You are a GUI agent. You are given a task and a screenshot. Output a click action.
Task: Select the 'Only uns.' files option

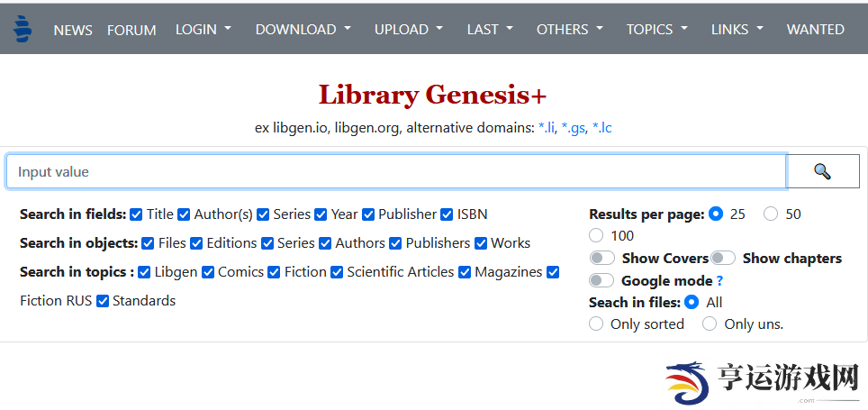(710, 323)
